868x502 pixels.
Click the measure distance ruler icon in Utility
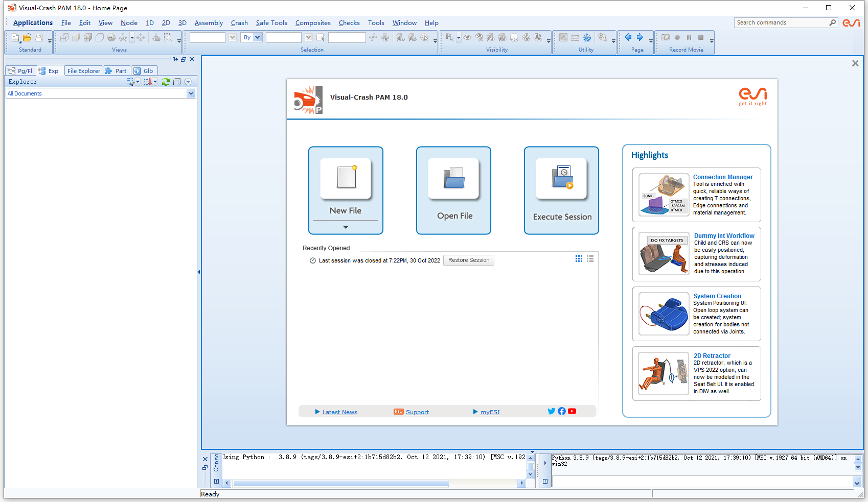tap(575, 38)
